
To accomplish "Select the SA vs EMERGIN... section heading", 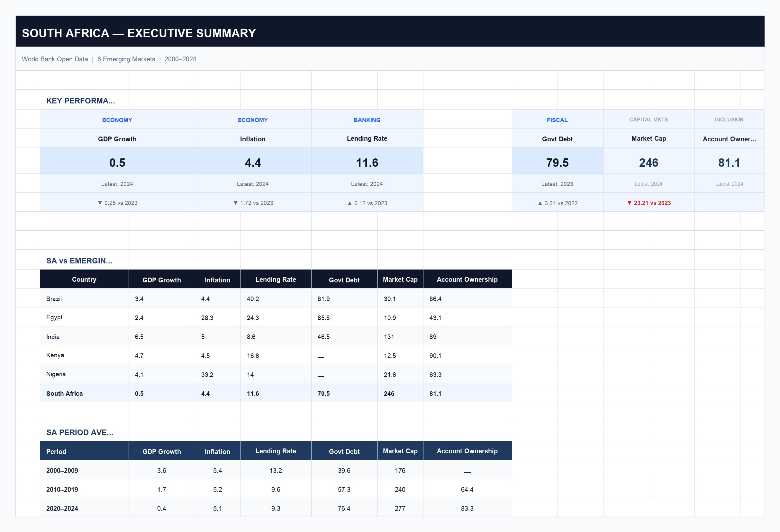I will coord(79,261).
